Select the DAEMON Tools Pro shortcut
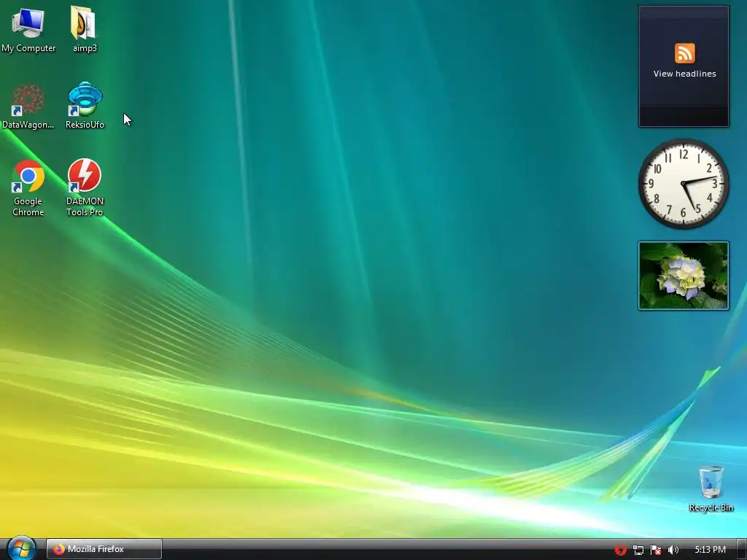747x560 pixels. pyautogui.click(x=85, y=187)
